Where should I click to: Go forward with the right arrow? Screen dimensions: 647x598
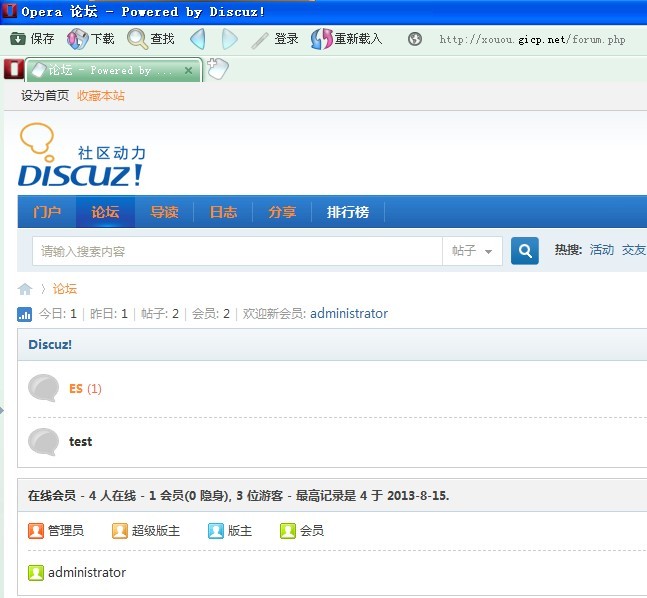pyautogui.click(x=229, y=39)
